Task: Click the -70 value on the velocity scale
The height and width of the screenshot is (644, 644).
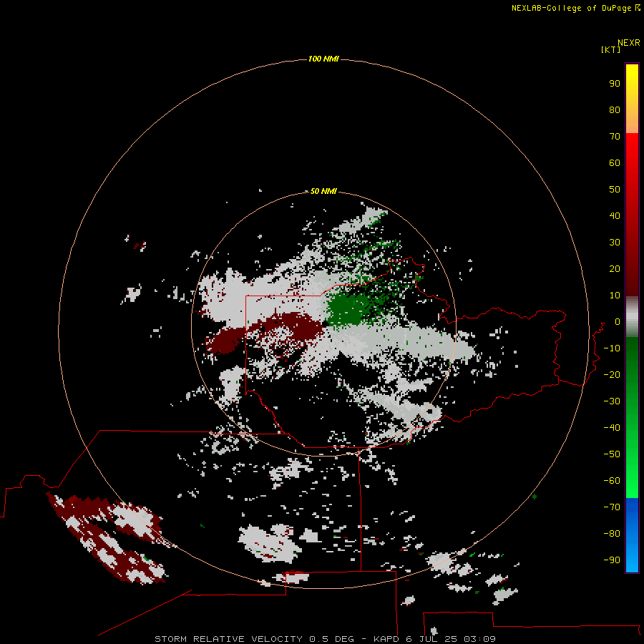Action: [612, 507]
